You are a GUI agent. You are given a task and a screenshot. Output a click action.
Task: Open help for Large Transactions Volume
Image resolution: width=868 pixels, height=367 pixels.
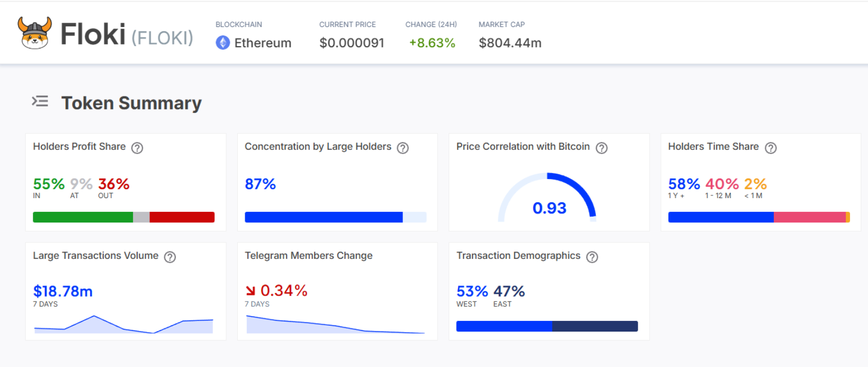coord(170,257)
